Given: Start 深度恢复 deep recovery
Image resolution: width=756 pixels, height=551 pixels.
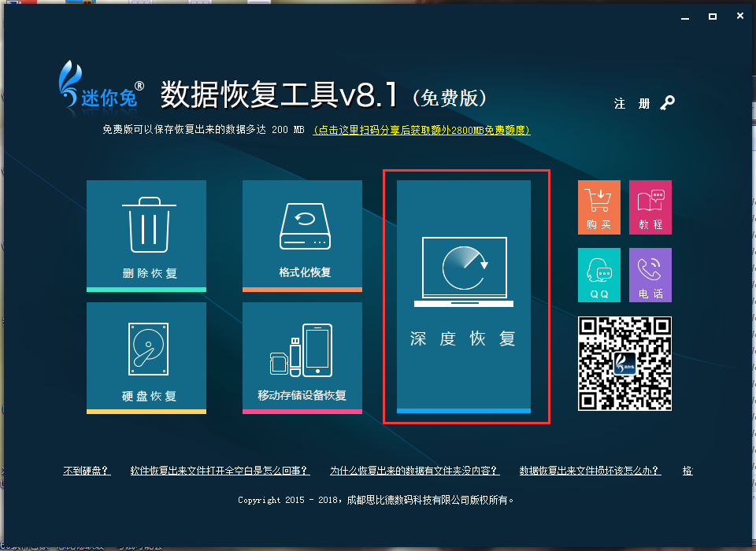Looking at the screenshot, I should (x=464, y=297).
